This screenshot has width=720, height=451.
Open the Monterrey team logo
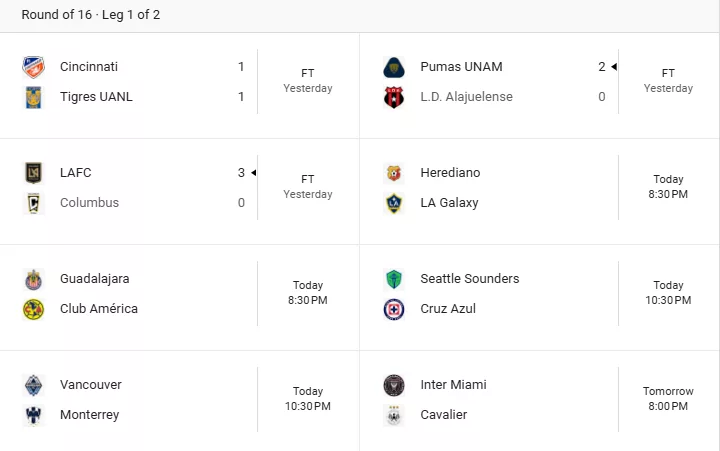34,415
